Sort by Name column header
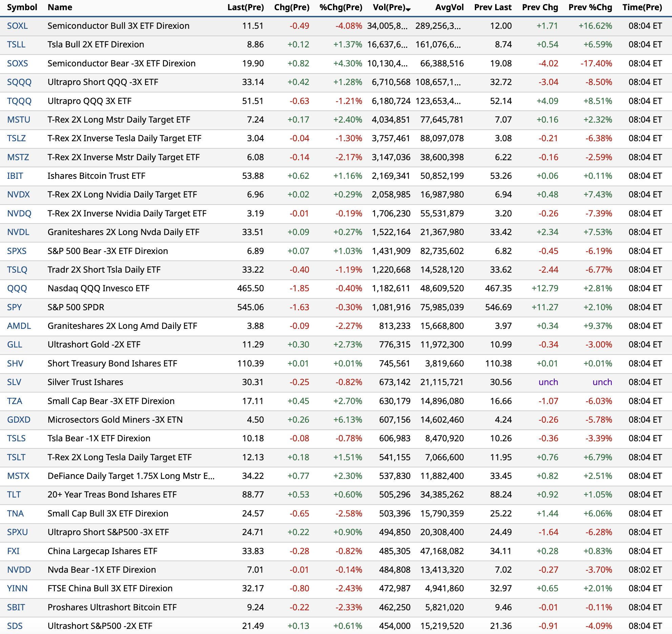Image resolution: width=672 pixels, height=634 pixels. (60, 7)
